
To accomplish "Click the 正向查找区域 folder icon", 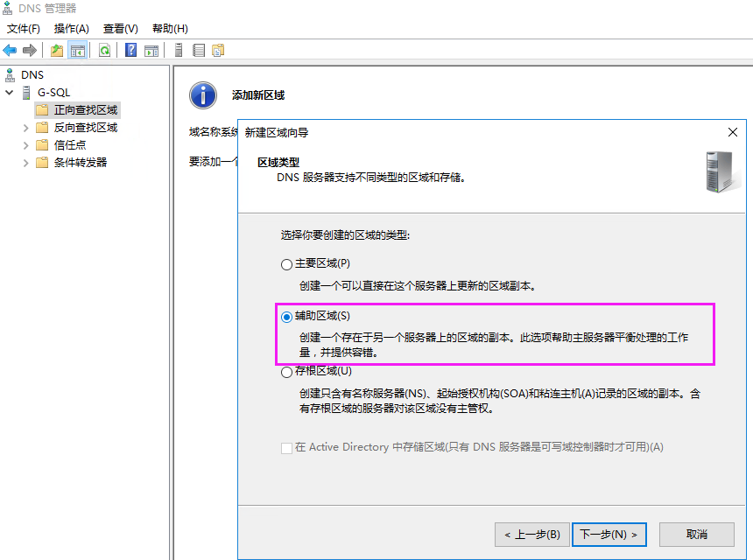I will click(42, 110).
